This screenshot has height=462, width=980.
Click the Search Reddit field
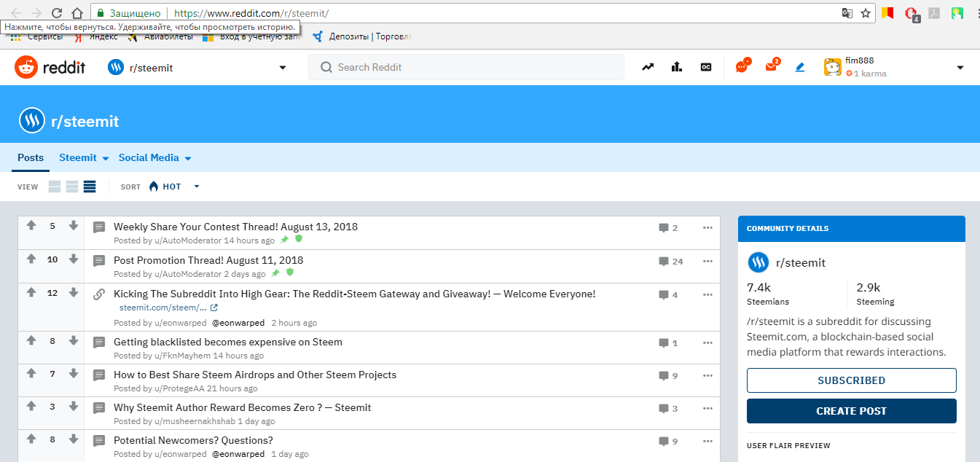point(466,67)
